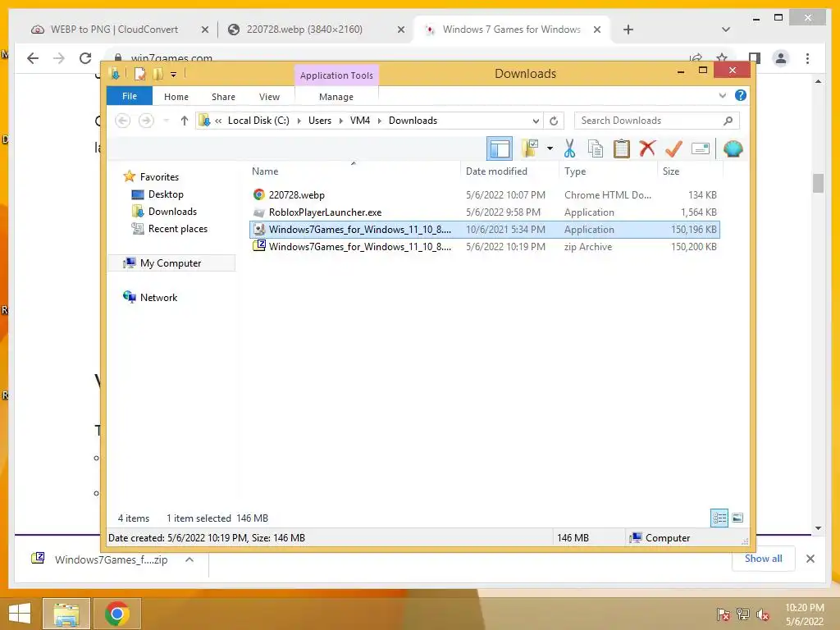Screen dimensions: 840x630
Task: Sort by Date modified column header
Action: tap(509, 171)
